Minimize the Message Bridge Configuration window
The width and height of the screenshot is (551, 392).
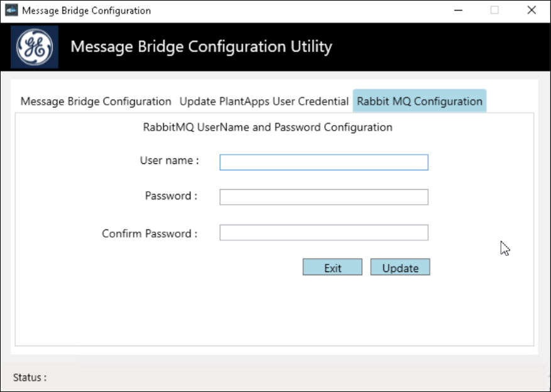[x=458, y=10]
